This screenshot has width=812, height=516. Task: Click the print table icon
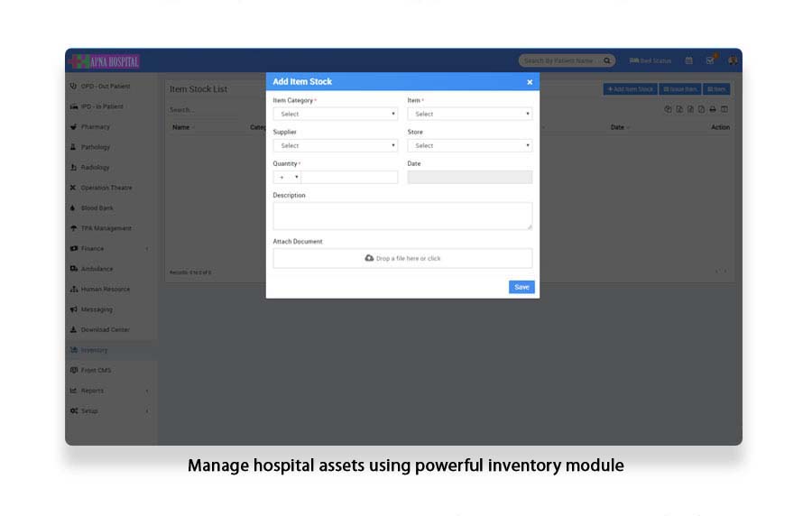[x=713, y=109]
